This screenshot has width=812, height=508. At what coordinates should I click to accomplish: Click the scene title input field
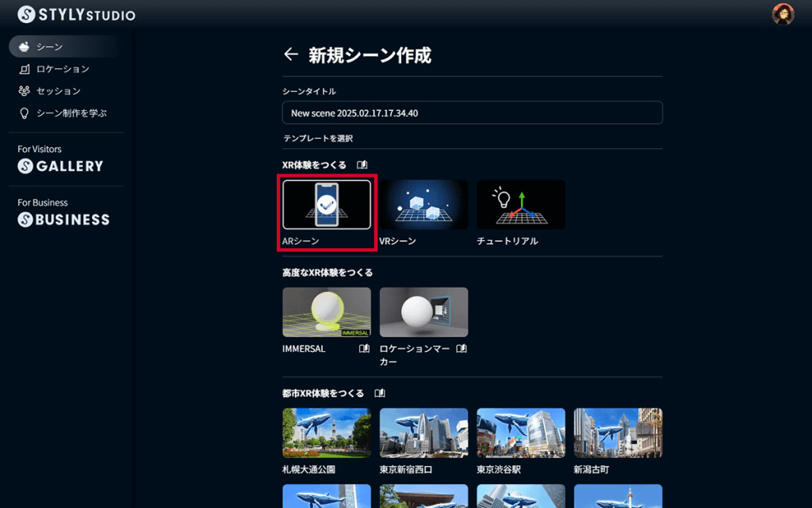click(472, 113)
